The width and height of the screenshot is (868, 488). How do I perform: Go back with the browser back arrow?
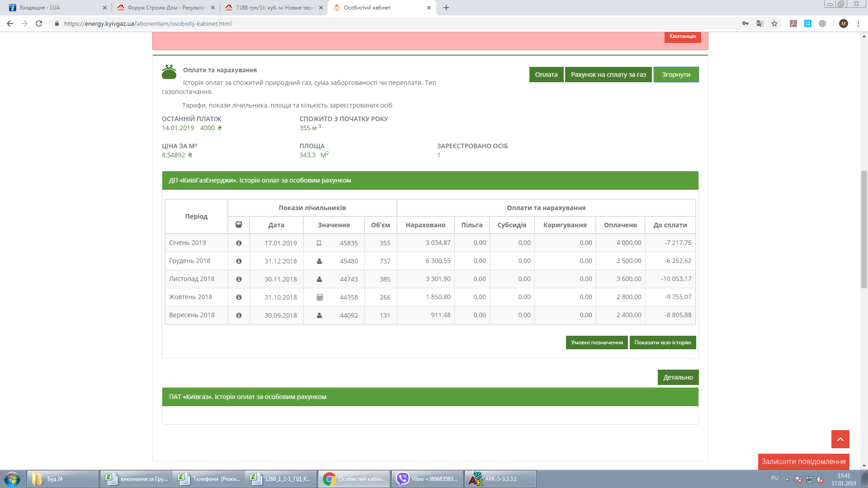coord(10,23)
